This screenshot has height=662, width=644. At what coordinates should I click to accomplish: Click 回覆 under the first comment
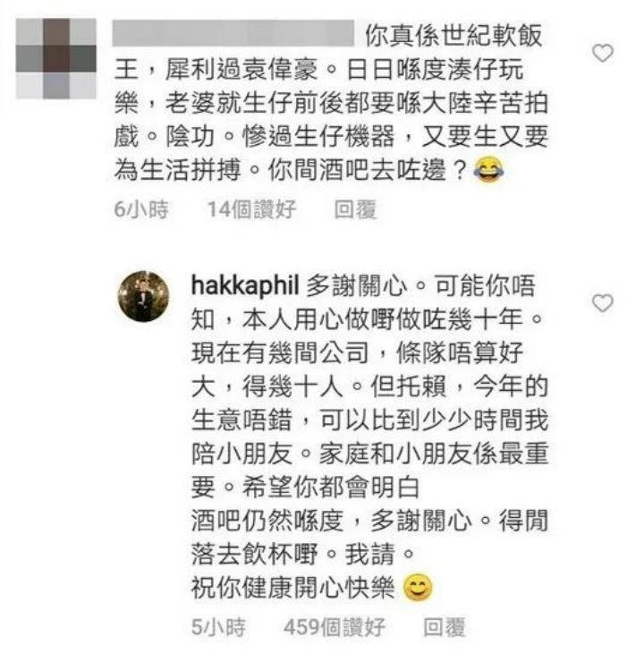click(355, 209)
